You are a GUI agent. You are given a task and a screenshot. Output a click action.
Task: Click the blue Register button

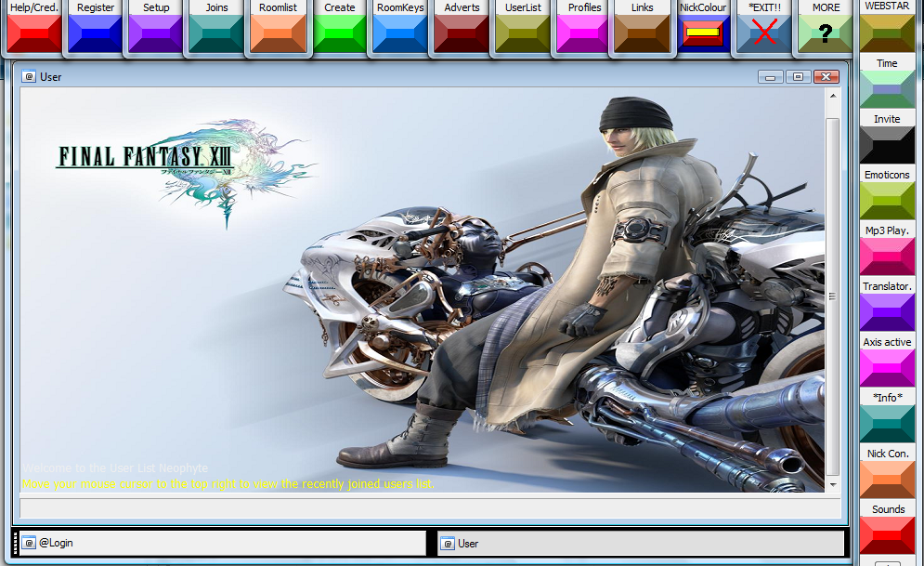(96, 33)
